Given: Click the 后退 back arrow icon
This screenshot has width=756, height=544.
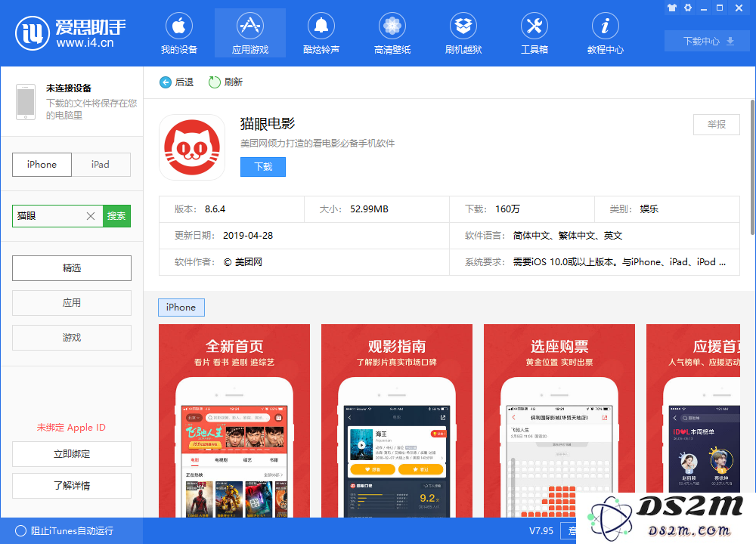Looking at the screenshot, I should coord(166,82).
